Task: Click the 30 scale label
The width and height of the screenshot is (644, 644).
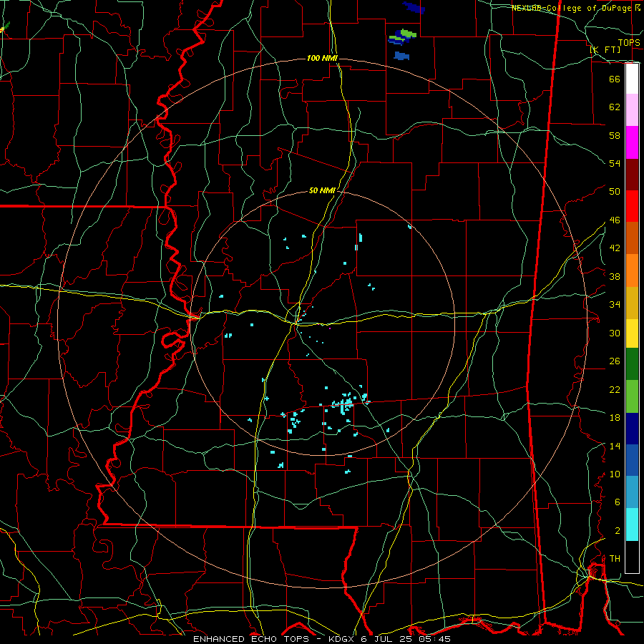Action: pos(615,333)
